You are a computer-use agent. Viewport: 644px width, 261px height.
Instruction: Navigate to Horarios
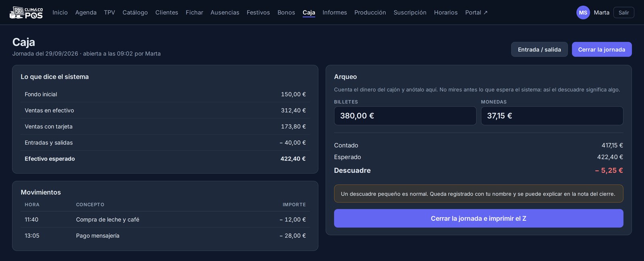tap(446, 12)
